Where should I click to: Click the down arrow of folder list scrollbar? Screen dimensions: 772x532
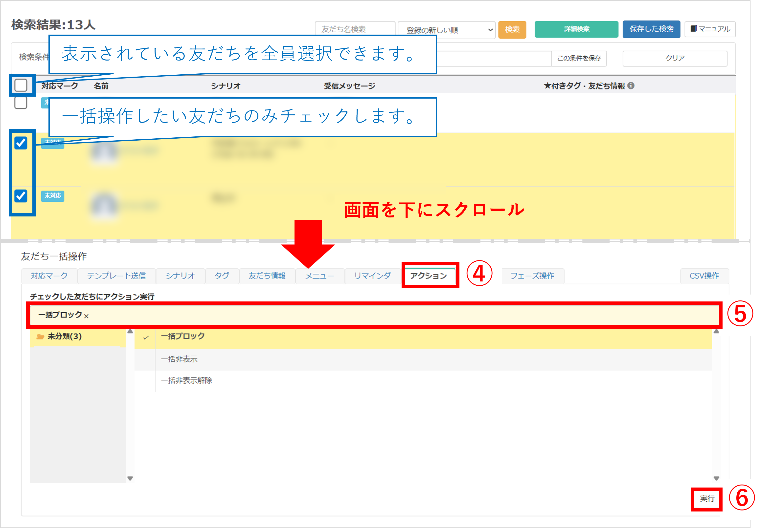click(130, 478)
